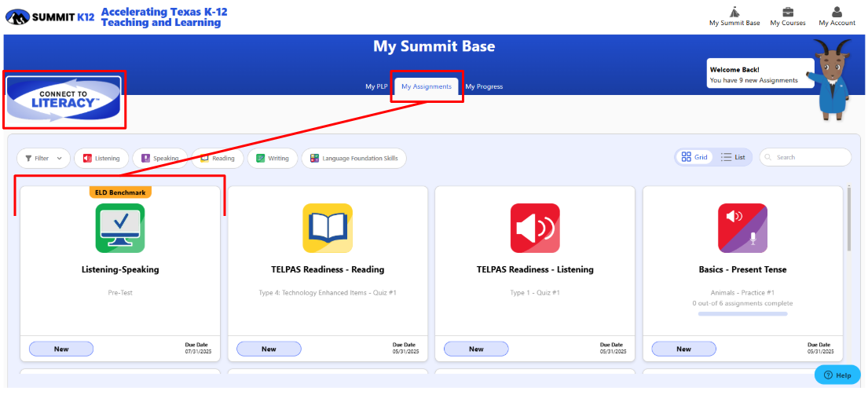Image resolution: width=868 pixels, height=395 pixels.
Task: Open TELPAS Readiness Listening speaker icon
Action: [x=535, y=228]
